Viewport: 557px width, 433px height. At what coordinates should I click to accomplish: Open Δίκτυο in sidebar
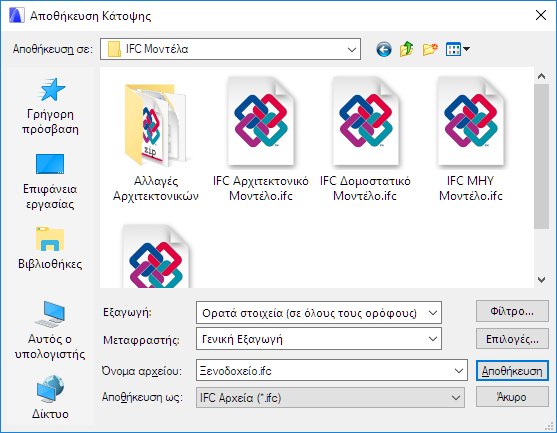coord(50,397)
